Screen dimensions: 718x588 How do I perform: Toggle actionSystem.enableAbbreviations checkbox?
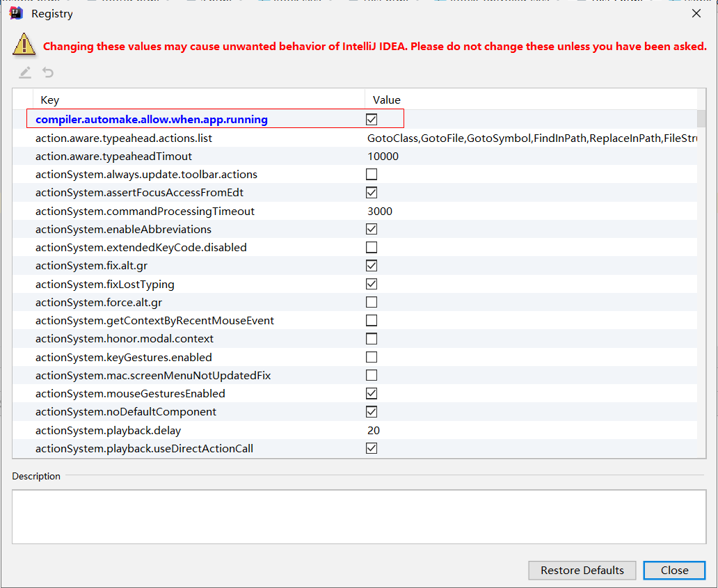372,229
